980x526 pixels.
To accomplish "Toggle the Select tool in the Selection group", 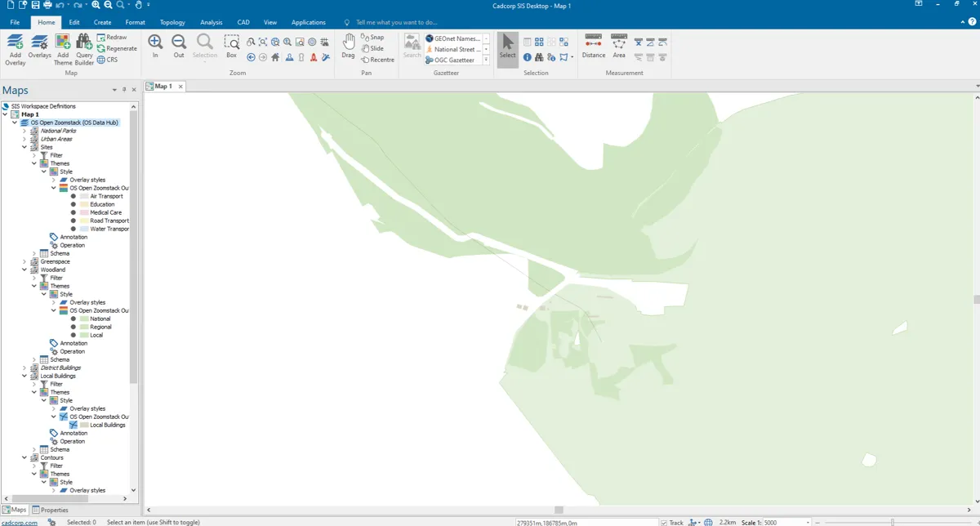I will point(507,47).
